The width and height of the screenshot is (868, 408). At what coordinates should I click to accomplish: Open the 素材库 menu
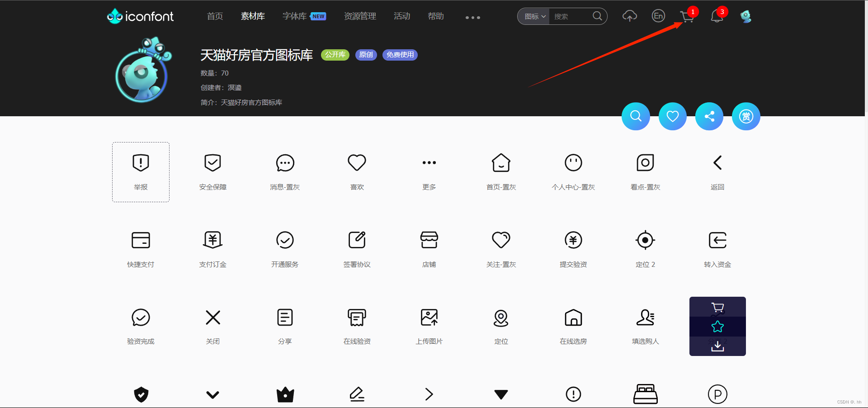click(253, 16)
